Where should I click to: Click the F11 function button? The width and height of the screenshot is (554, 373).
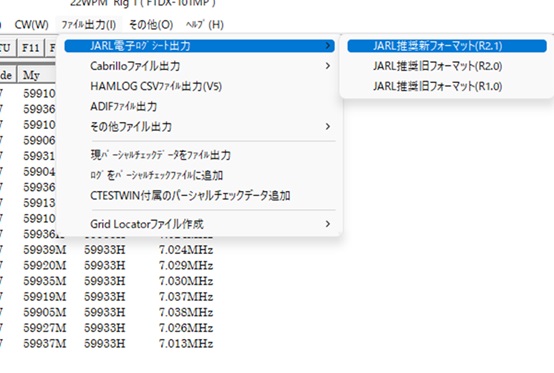click(31, 47)
